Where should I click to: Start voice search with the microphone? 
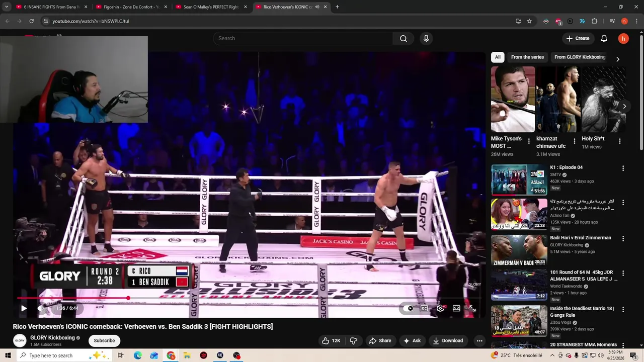click(x=426, y=38)
